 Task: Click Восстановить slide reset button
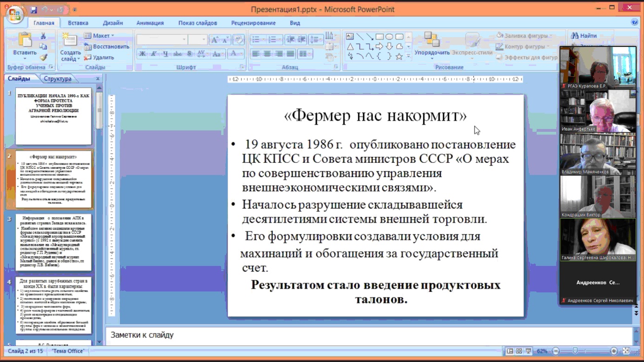tap(107, 46)
